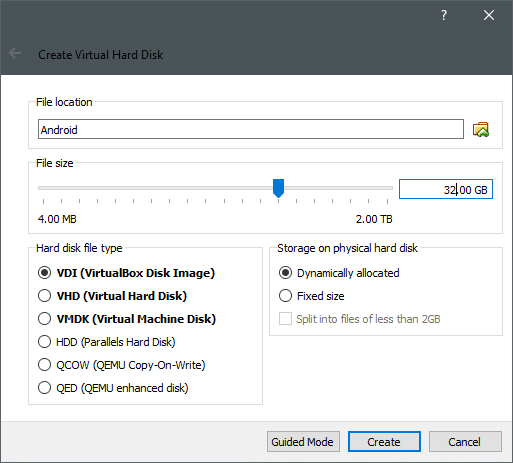Close the Create Virtual Hard Disk dialog
The image size is (513, 463).
[489, 15]
